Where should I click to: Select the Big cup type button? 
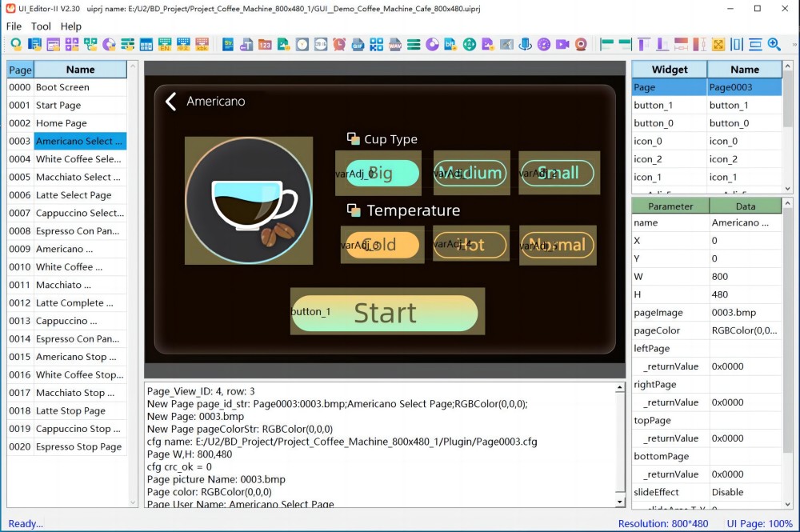[378, 174]
